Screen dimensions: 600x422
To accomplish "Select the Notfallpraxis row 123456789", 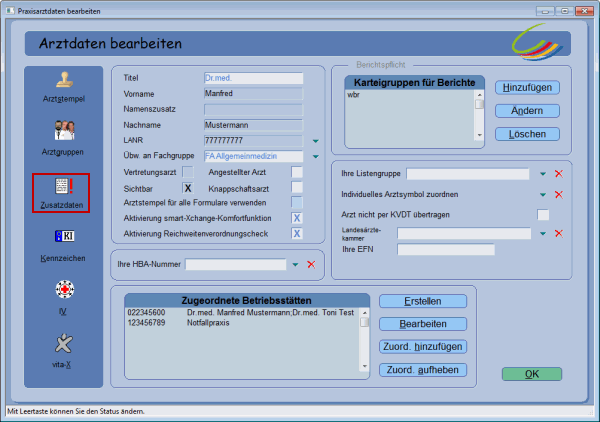I will (x=242, y=323).
